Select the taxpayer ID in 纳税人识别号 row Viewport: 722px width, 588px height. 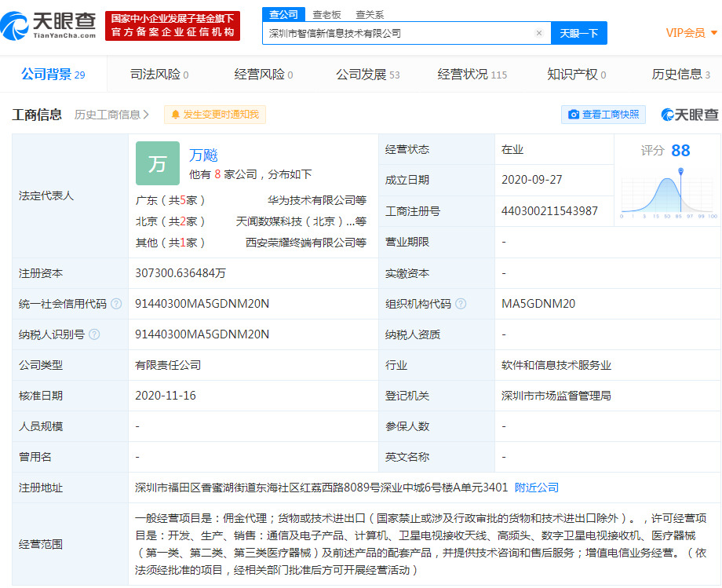pyautogui.click(x=202, y=334)
